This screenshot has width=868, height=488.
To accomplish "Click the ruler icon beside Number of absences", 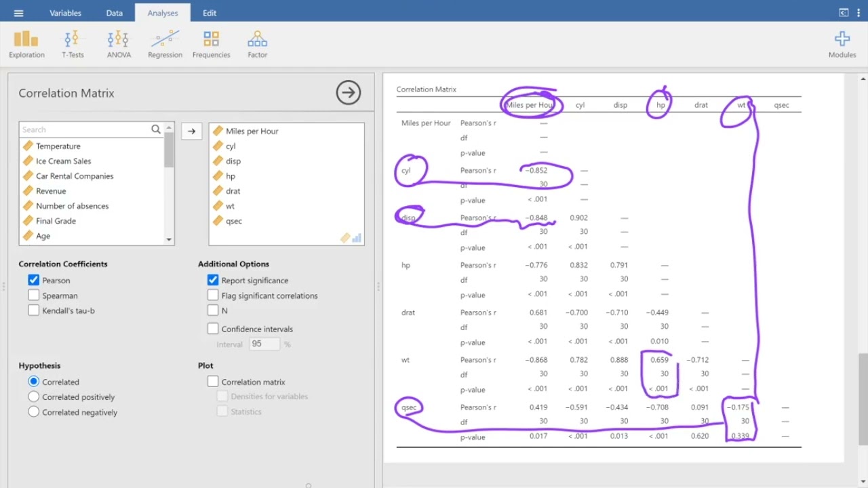I will [x=28, y=205].
